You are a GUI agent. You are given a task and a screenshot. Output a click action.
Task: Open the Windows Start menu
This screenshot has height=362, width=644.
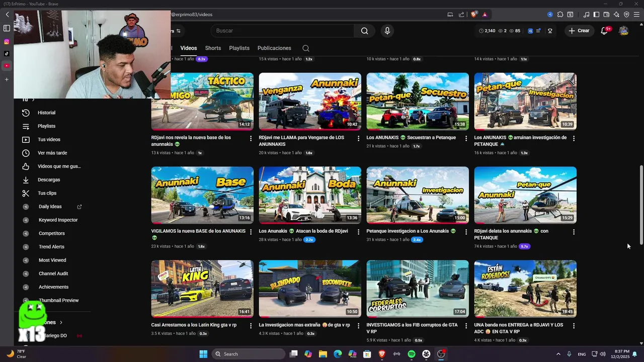pos(203,354)
